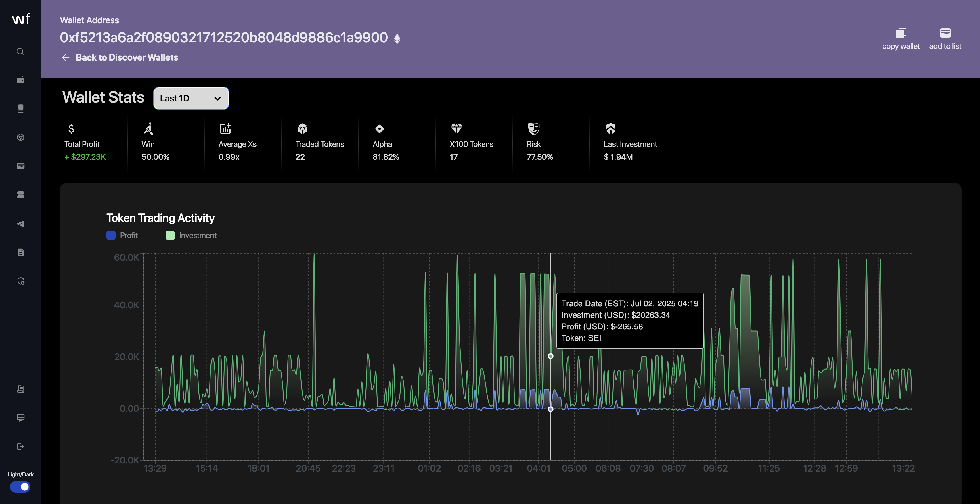Open the Last 1D time range dropdown

tap(191, 99)
